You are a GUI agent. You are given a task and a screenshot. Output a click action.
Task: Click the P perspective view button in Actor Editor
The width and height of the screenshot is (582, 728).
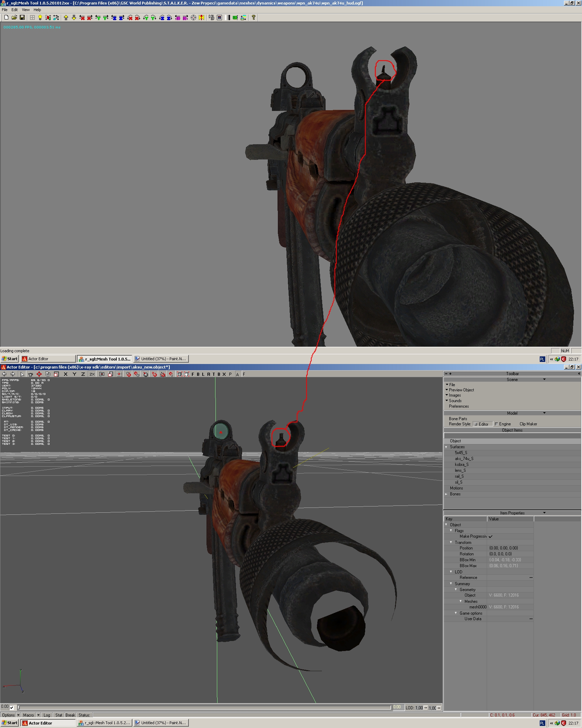(230, 374)
